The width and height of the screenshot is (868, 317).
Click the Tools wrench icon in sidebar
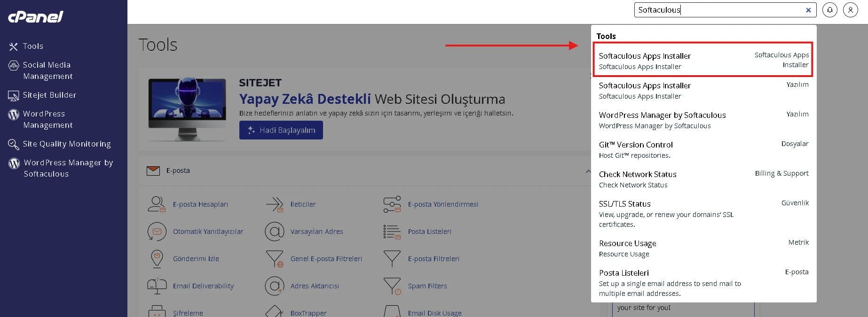[x=14, y=46]
